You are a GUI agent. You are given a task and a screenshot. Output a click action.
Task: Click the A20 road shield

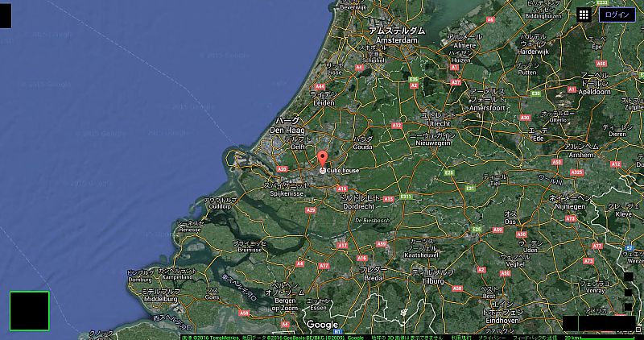[282, 169]
